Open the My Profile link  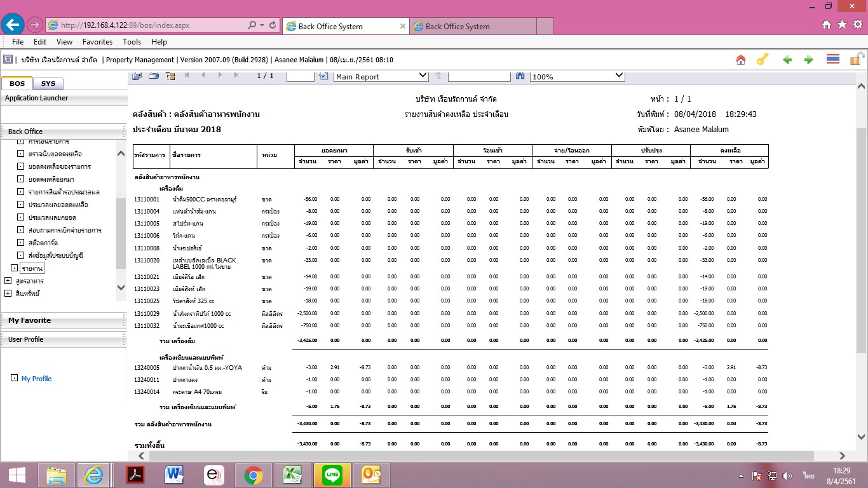[36, 379]
